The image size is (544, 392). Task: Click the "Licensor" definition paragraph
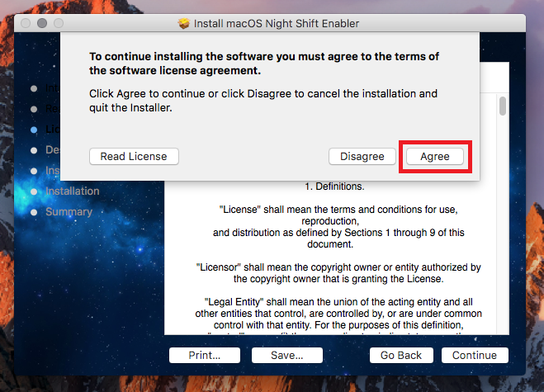pos(338,273)
